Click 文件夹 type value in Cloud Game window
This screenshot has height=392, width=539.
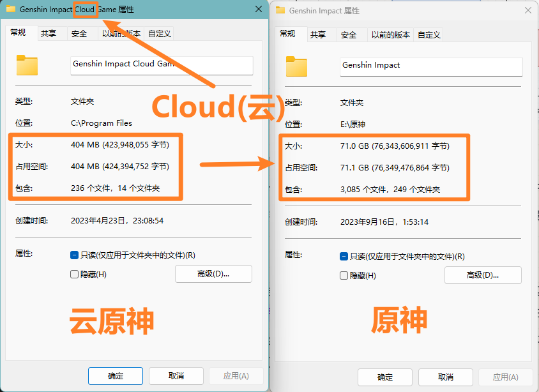pos(82,102)
